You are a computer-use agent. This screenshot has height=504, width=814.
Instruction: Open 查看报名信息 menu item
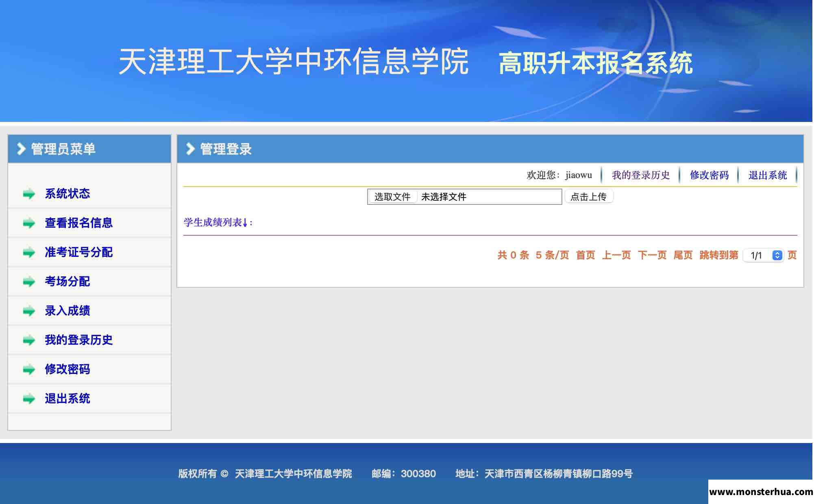tap(79, 223)
